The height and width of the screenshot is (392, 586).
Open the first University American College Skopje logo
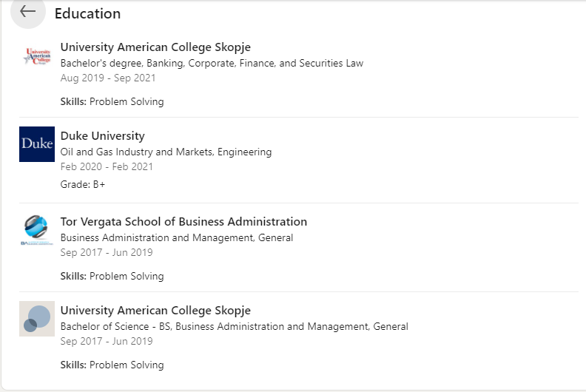tap(37, 58)
